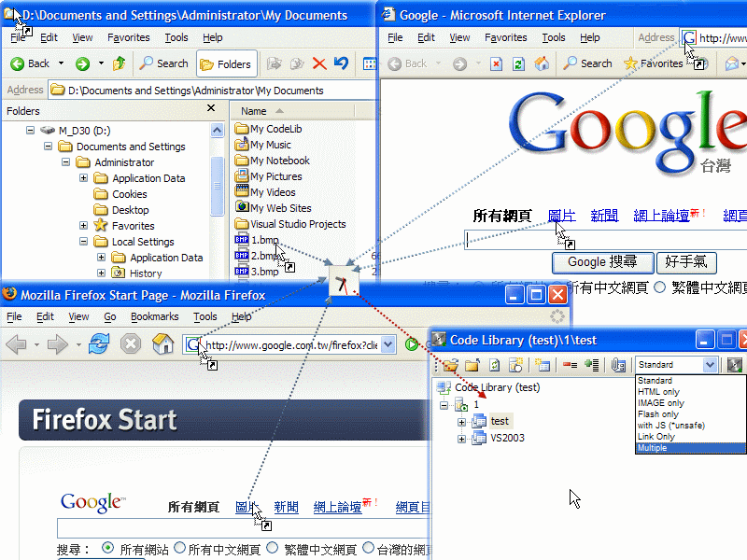
Task: Click the folder-with-arrow icon in Code Library
Action: (472, 365)
